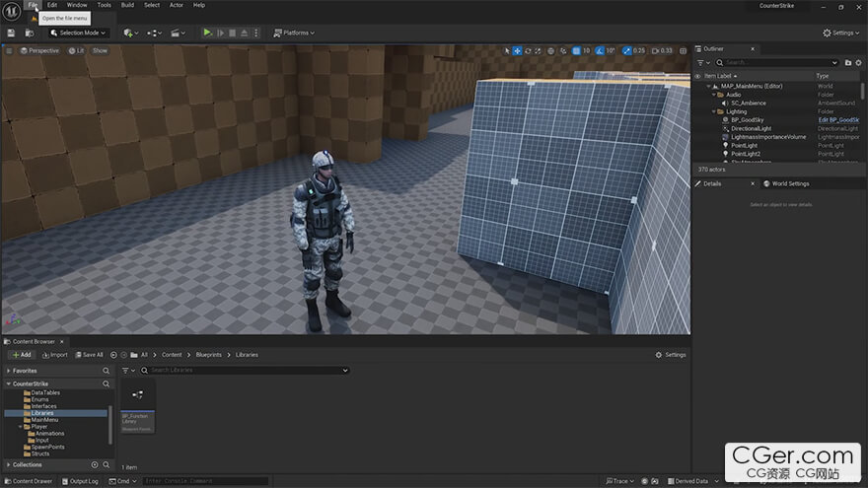Open the viewport options hamburger menu
Image resolution: width=868 pixels, height=488 pixels.
click(9, 50)
